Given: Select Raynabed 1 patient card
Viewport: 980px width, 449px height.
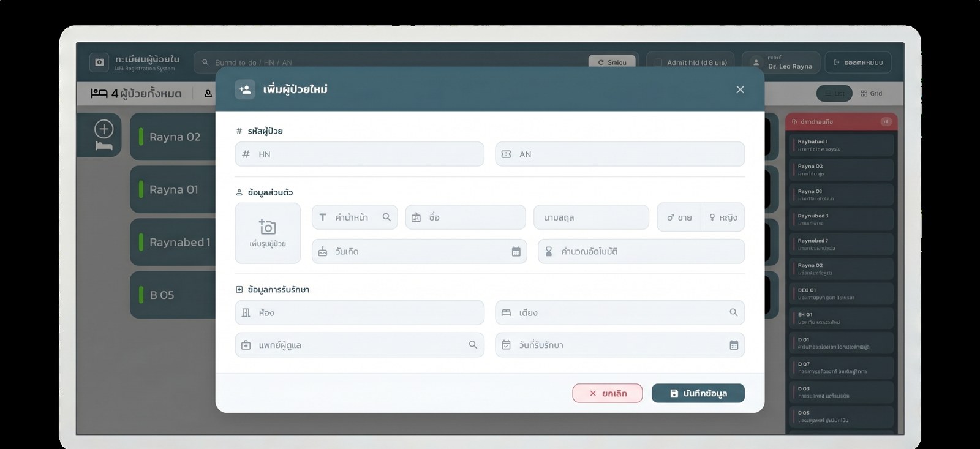Looking at the screenshot, I should (x=173, y=243).
